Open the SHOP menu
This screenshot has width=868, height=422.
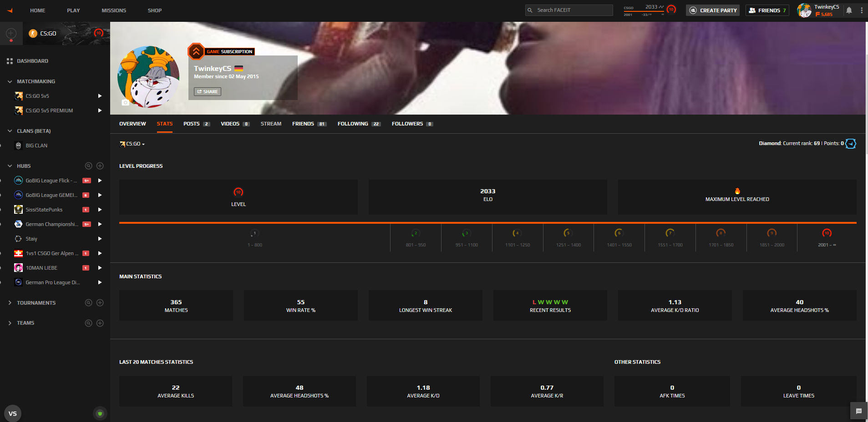tap(155, 10)
